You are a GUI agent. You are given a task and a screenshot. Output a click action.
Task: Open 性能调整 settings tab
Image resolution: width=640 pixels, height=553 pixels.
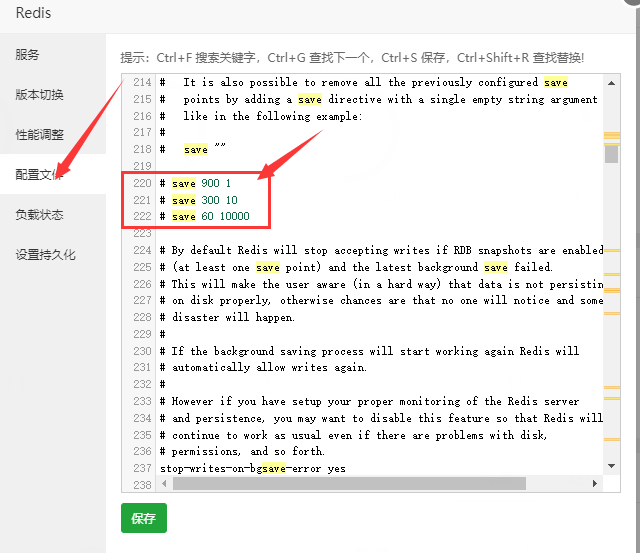coord(39,134)
